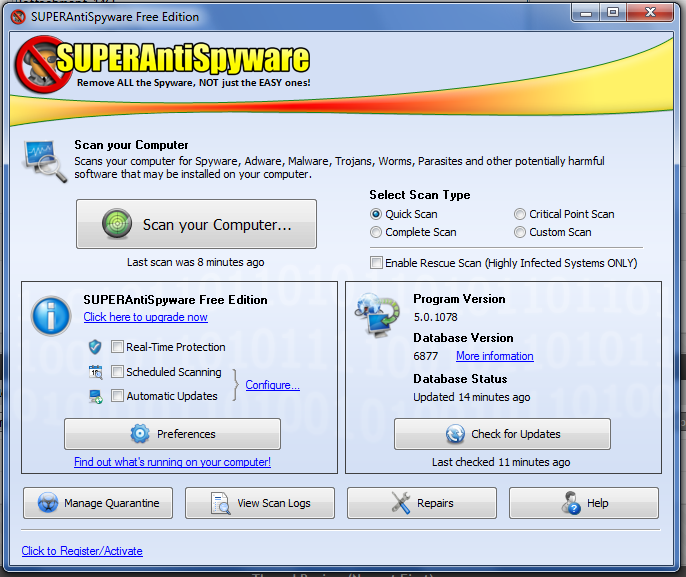Open Manage Quarantine
Image resolution: width=686 pixels, height=577 pixels.
[98, 503]
